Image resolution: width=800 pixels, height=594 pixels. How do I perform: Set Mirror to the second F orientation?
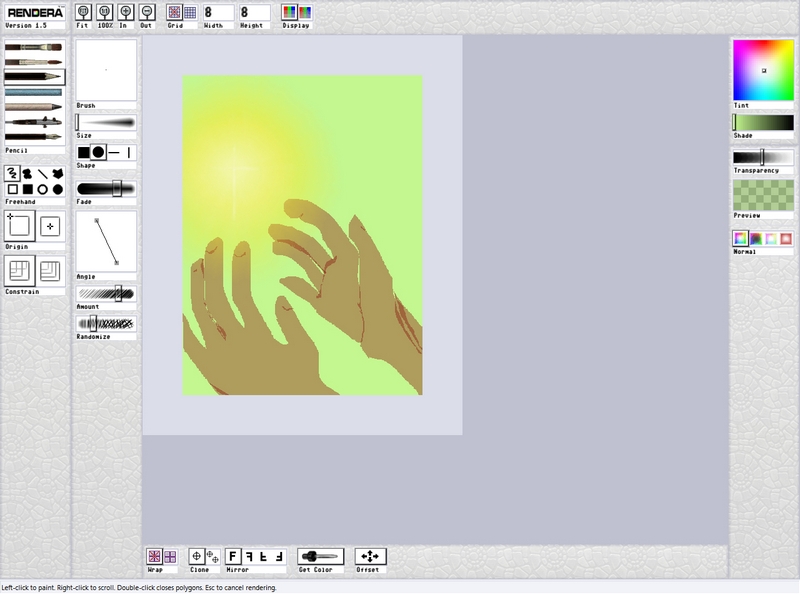(248, 556)
